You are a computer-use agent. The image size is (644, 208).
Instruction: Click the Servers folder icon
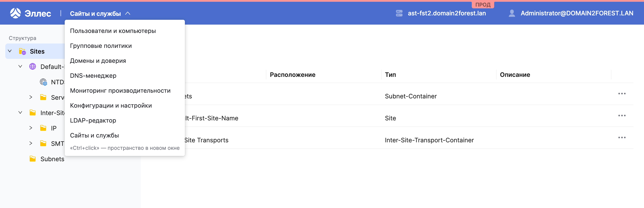click(x=43, y=97)
